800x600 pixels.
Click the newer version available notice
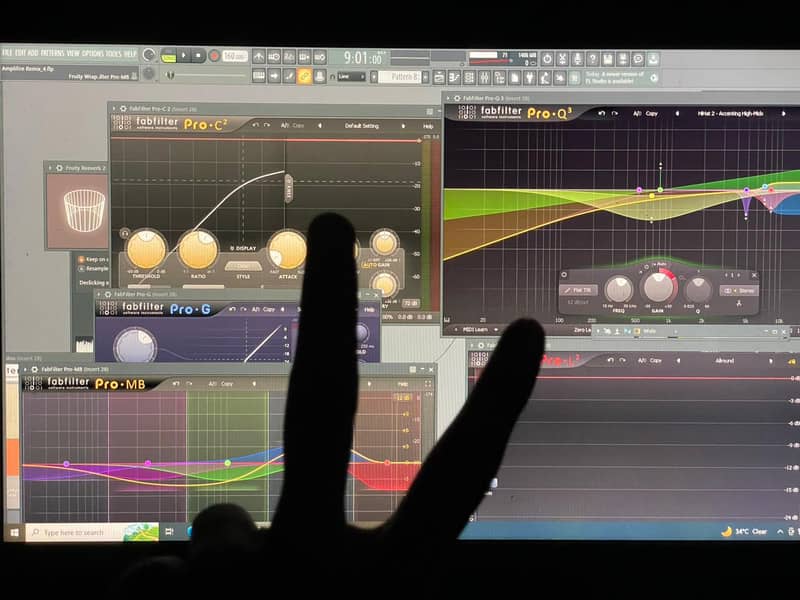(x=621, y=78)
